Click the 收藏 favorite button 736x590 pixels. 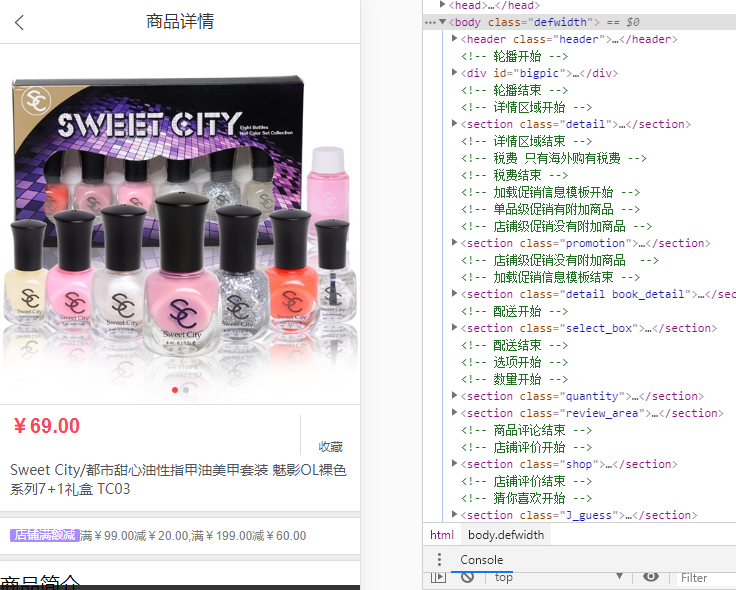click(x=330, y=446)
